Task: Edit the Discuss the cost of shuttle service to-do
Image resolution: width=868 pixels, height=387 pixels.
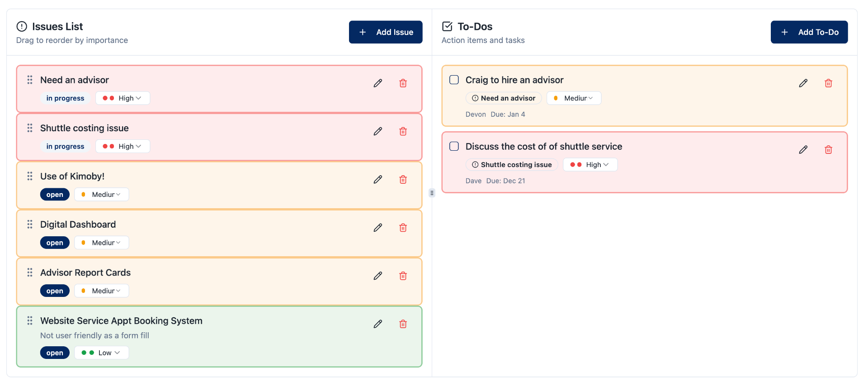Action: (803, 150)
